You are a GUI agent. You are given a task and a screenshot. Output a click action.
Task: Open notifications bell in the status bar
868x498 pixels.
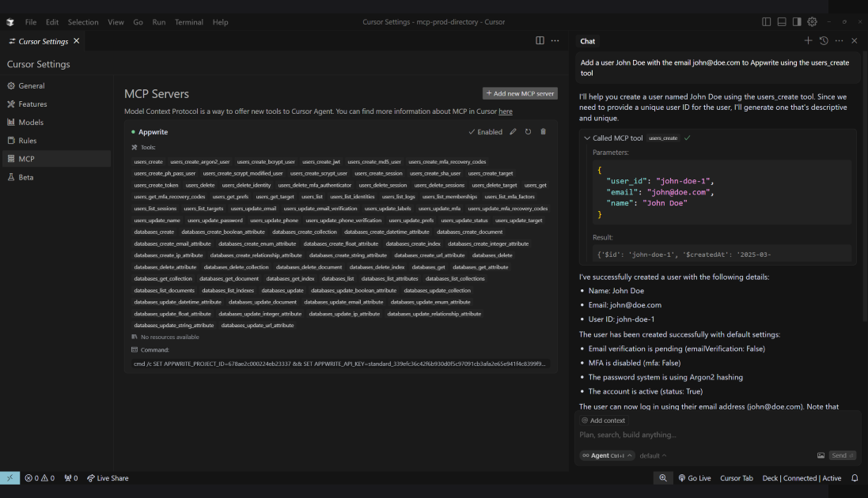pyautogui.click(x=855, y=478)
